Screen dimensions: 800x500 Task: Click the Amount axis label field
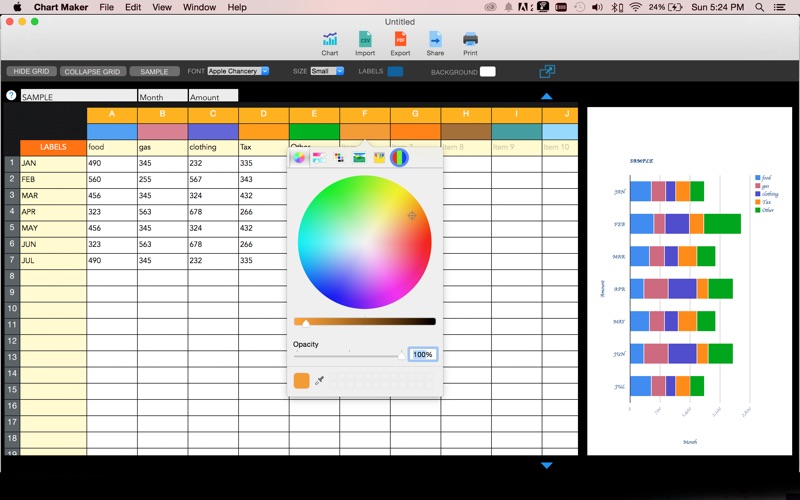213,95
